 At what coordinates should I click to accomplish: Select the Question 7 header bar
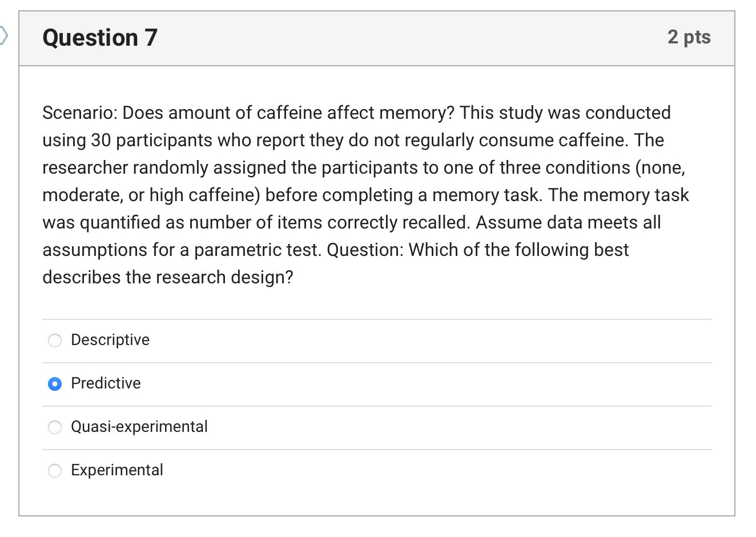[x=377, y=37]
